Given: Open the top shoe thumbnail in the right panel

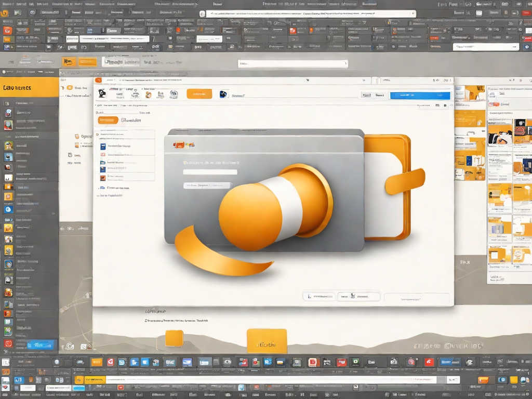Looking at the screenshot, I should click(500, 135).
